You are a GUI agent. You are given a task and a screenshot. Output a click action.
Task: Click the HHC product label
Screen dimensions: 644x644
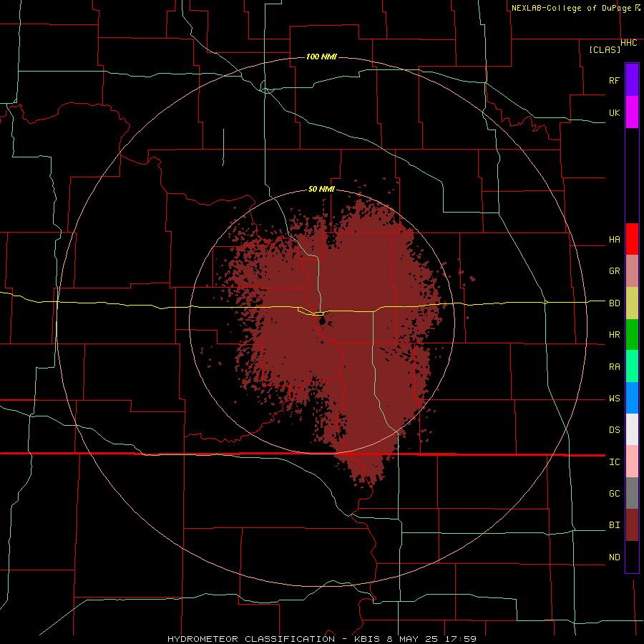(628, 43)
